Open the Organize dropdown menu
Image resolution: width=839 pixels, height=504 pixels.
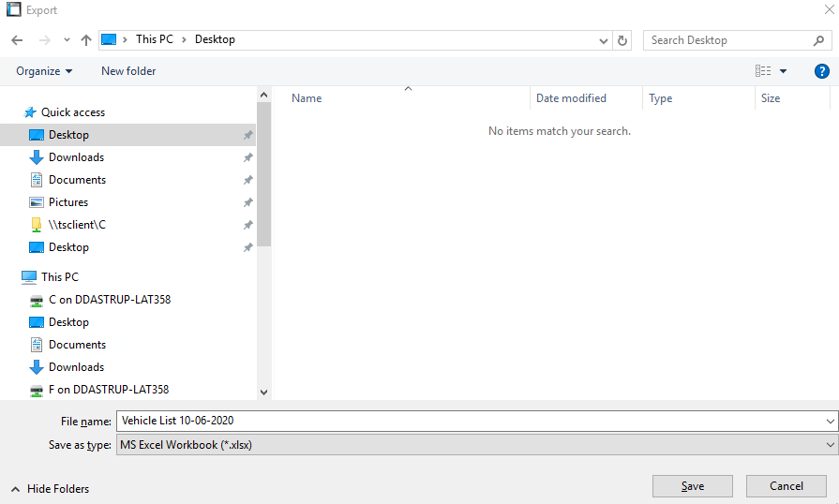44,71
